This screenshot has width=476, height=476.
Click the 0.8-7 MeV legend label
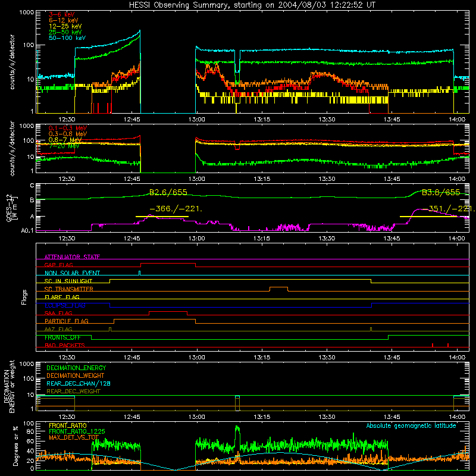[x=65, y=140]
